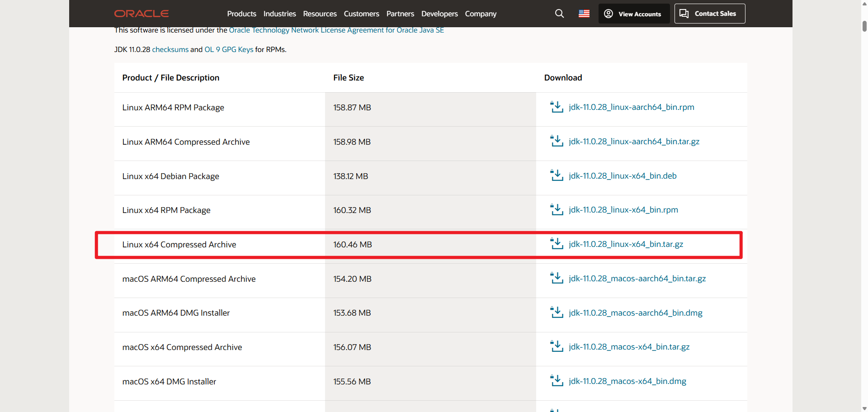Click the 'macOS ARM64 Compressed Archive' description
Screen dimensions: 868x412
click(x=189, y=279)
